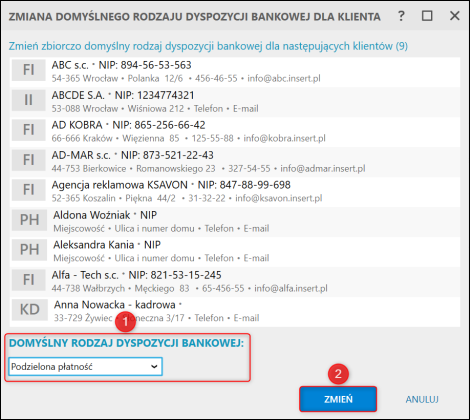Click the heading about changing nine clients
The image size is (470, 420).
coord(208,46)
